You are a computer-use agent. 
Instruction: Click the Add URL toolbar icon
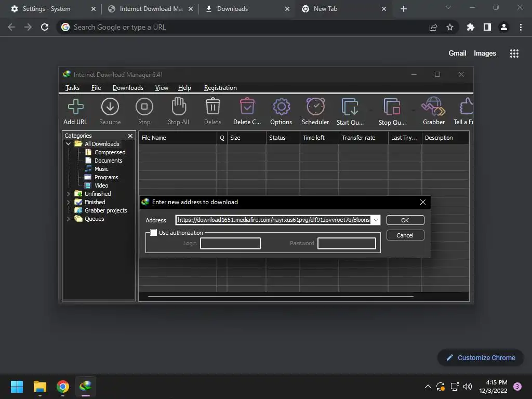tap(75, 107)
